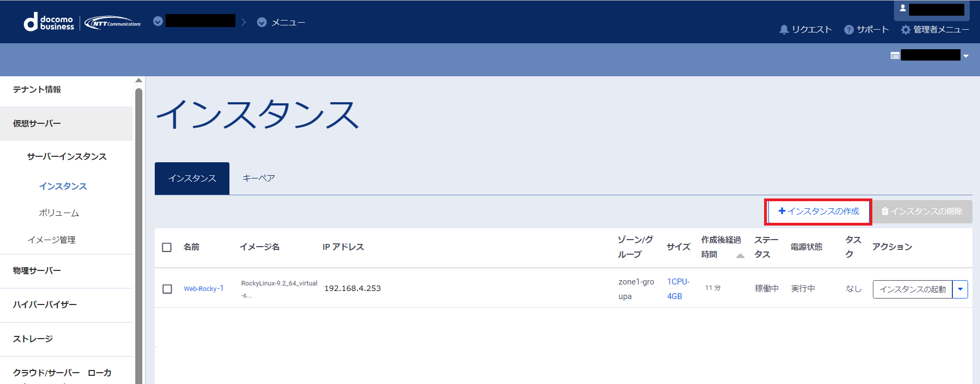The width and height of the screenshot is (980, 384).
Task: Expand the tenant selector dropdown arrow
Action: (x=966, y=56)
